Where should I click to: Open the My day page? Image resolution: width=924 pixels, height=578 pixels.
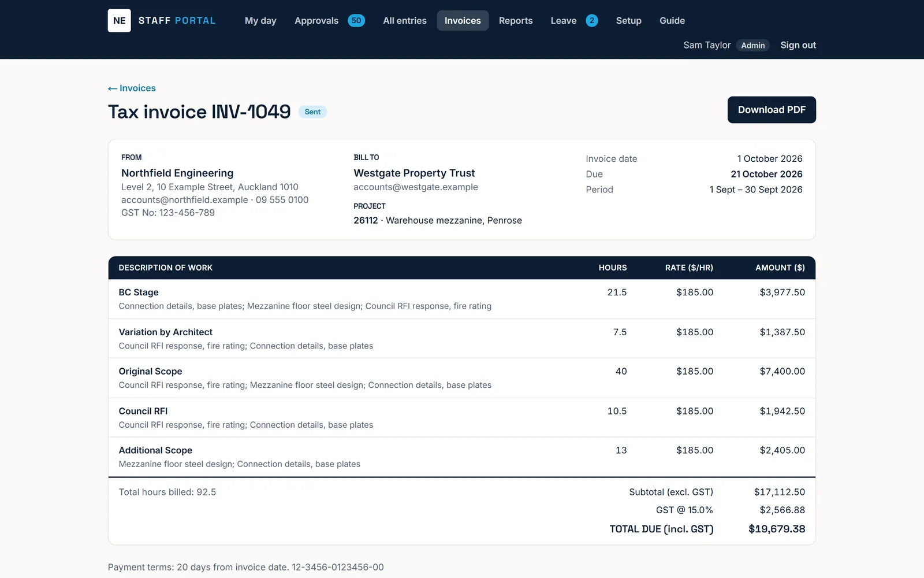click(260, 21)
